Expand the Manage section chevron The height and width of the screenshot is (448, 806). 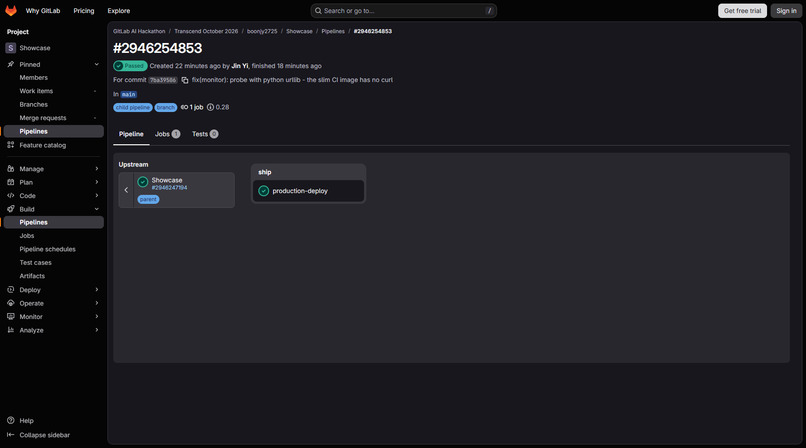pyautogui.click(x=97, y=169)
